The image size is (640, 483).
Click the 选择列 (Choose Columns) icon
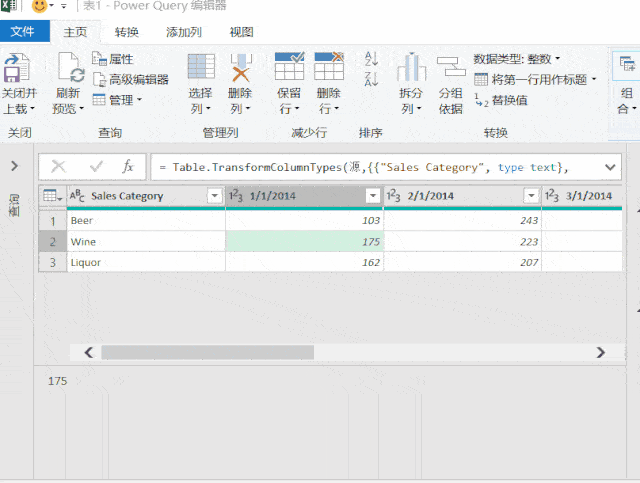[x=201, y=68]
